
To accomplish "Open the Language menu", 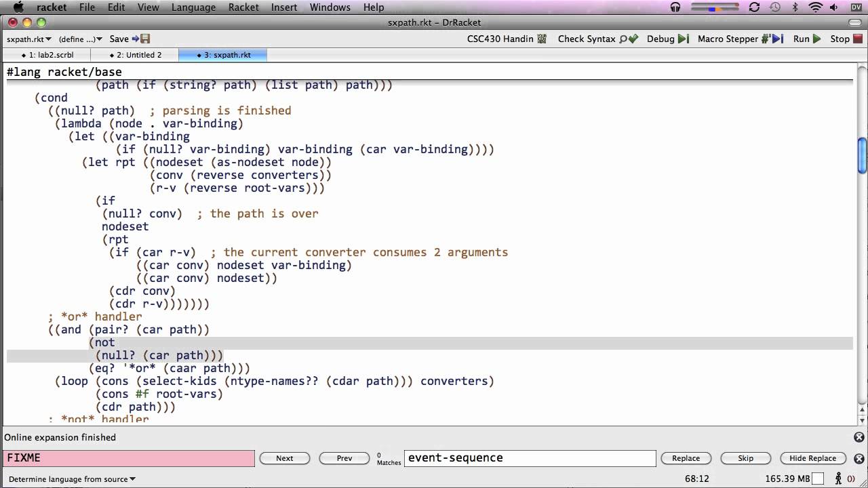I will [193, 7].
